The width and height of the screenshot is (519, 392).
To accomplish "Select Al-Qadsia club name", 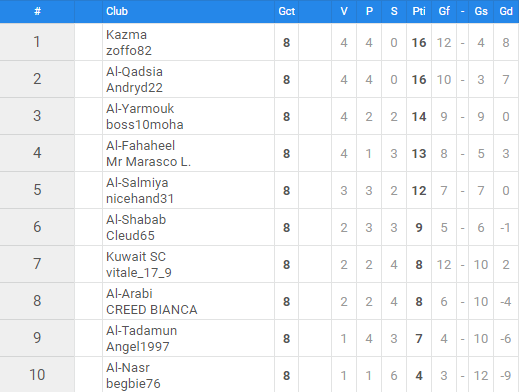I will (x=134, y=72).
